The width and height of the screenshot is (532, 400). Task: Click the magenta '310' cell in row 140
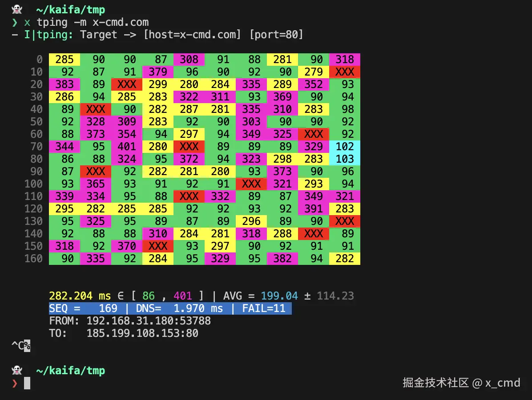click(x=158, y=234)
